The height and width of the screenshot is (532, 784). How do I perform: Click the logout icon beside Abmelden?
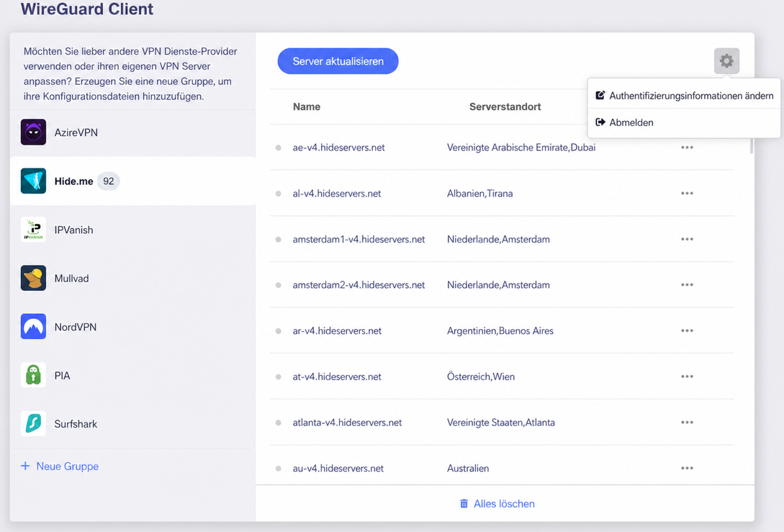[x=600, y=122]
